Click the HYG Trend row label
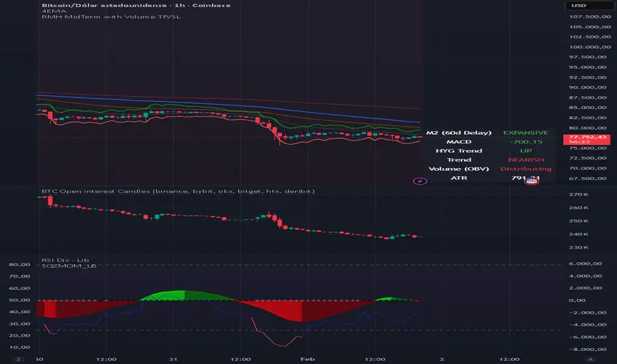Viewport: 617px width, 364px height. pos(459,151)
